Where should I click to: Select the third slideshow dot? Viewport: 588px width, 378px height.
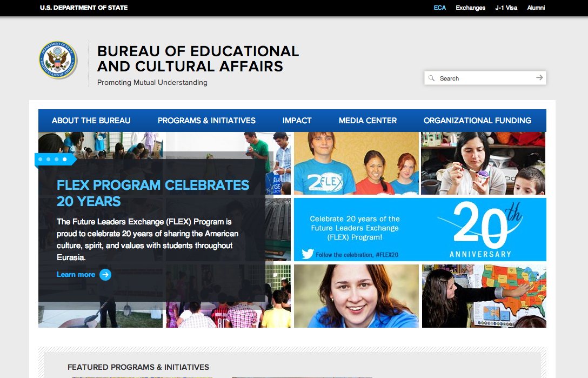[x=57, y=159]
